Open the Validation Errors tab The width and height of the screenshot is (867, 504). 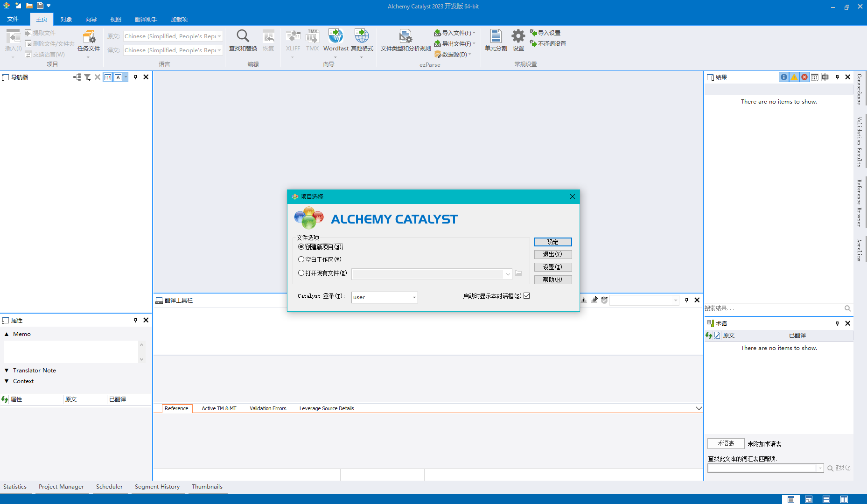click(x=268, y=408)
